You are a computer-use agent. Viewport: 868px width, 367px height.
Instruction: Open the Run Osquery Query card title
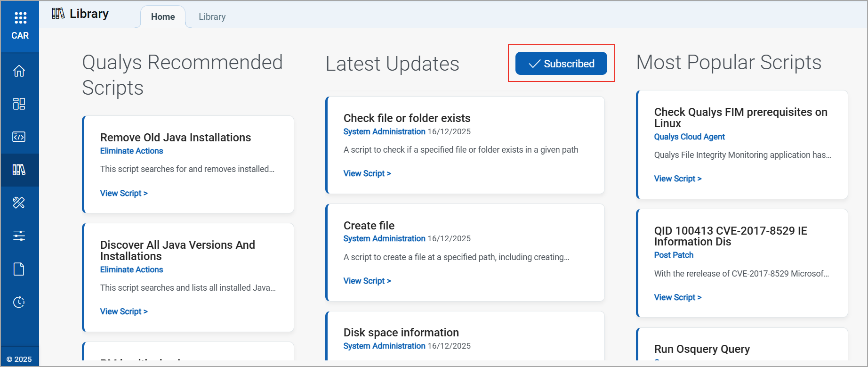tap(702, 349)
